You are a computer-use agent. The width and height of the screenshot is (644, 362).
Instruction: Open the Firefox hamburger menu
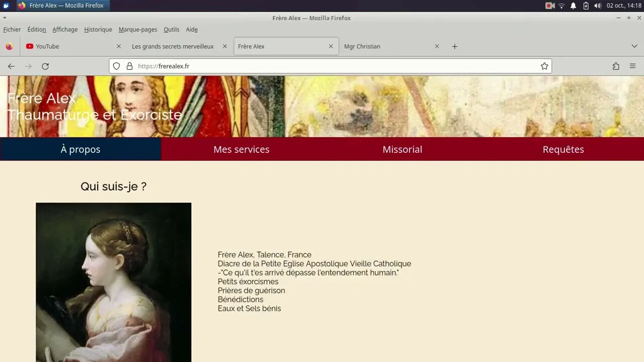(633, 66)
